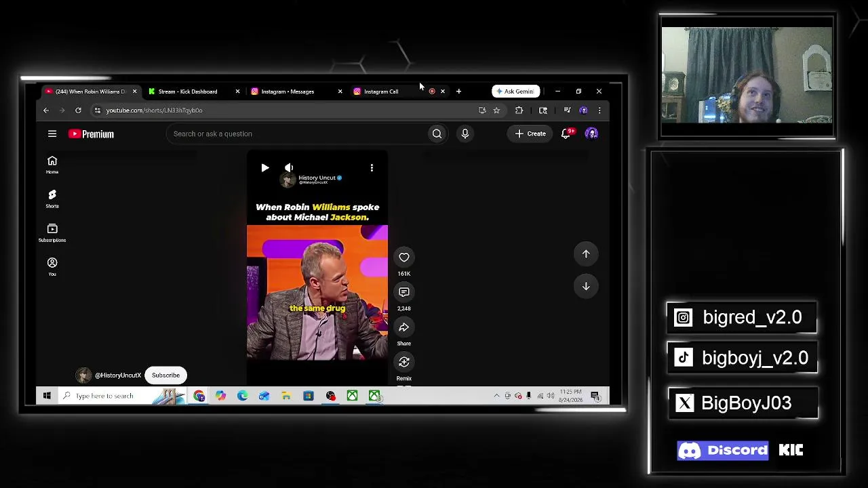The height and width of the screenshot is (488, 868).
Task: Open File Explorer from the taskbar
Action: tap(286, 396)
